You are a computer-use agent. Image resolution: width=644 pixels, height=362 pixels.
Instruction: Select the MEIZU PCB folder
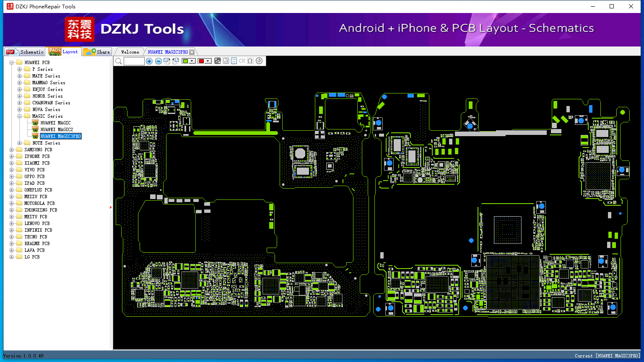coord(36,197)
